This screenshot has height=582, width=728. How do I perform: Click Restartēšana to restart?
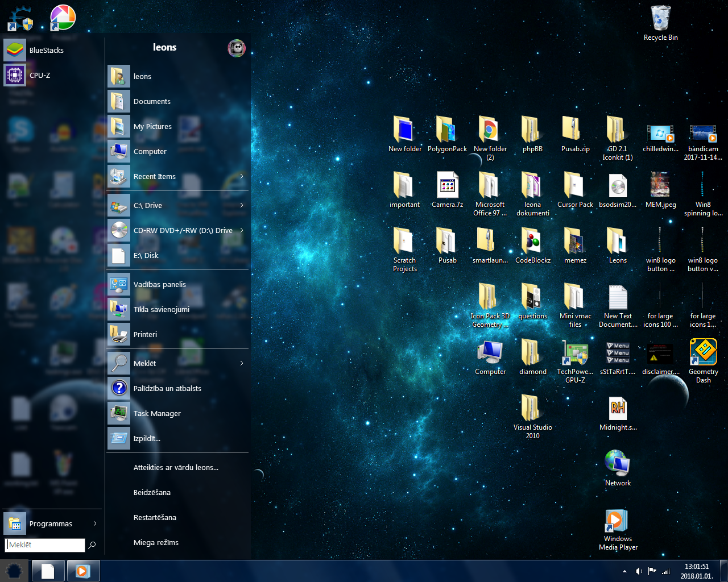pyautogui.click(x=155, y=517)
